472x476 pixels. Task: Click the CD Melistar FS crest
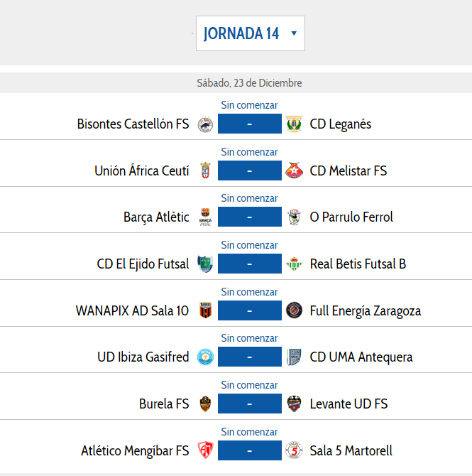point(294,171)
